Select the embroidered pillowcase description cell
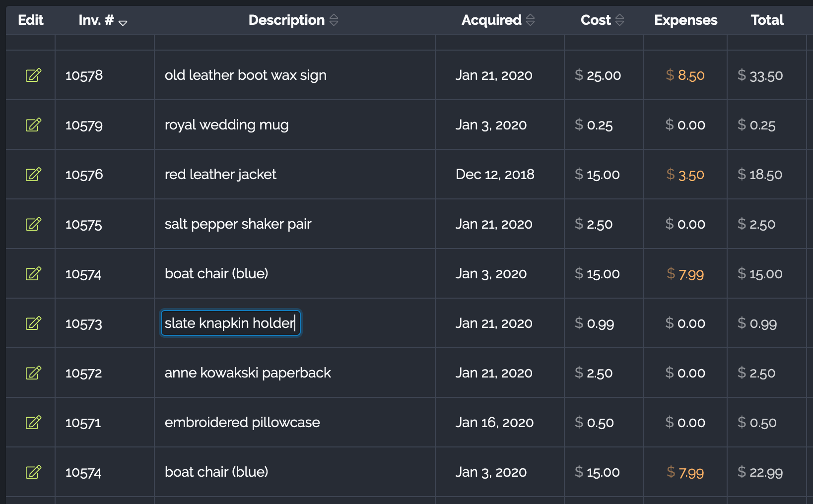 pyautogui.click(x=242, y=423)
